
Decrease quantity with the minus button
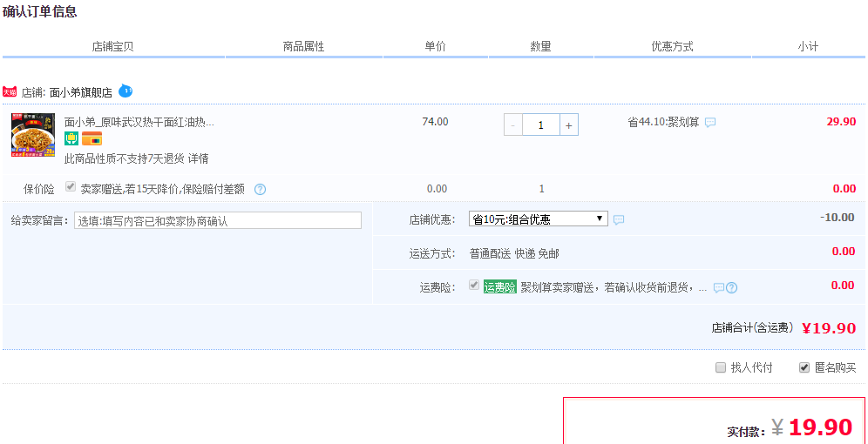pos(512,125)
